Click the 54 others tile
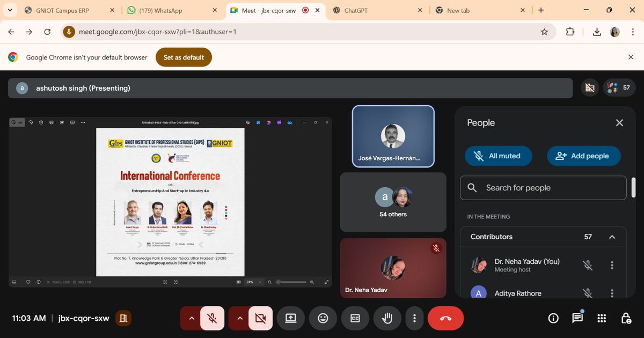Image resolution: width=644 pixels, height=338 pixels. [393, 202]
